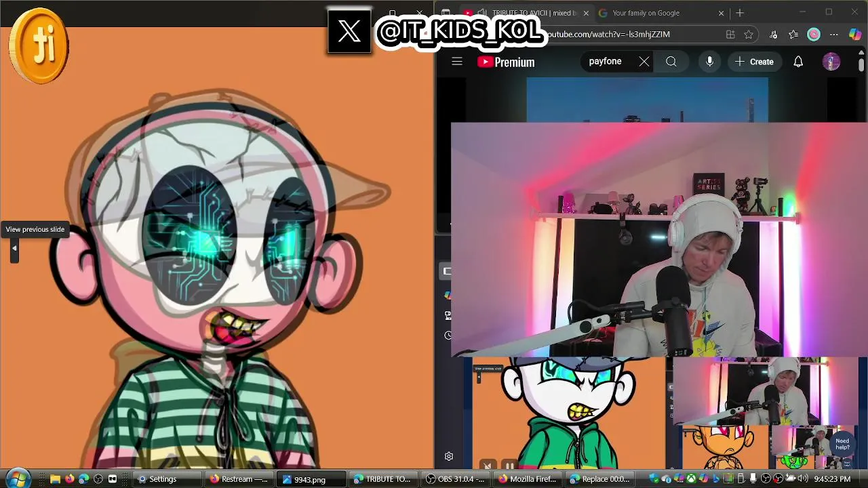Open the browser Settings and more menu

(x=834, y=35)
